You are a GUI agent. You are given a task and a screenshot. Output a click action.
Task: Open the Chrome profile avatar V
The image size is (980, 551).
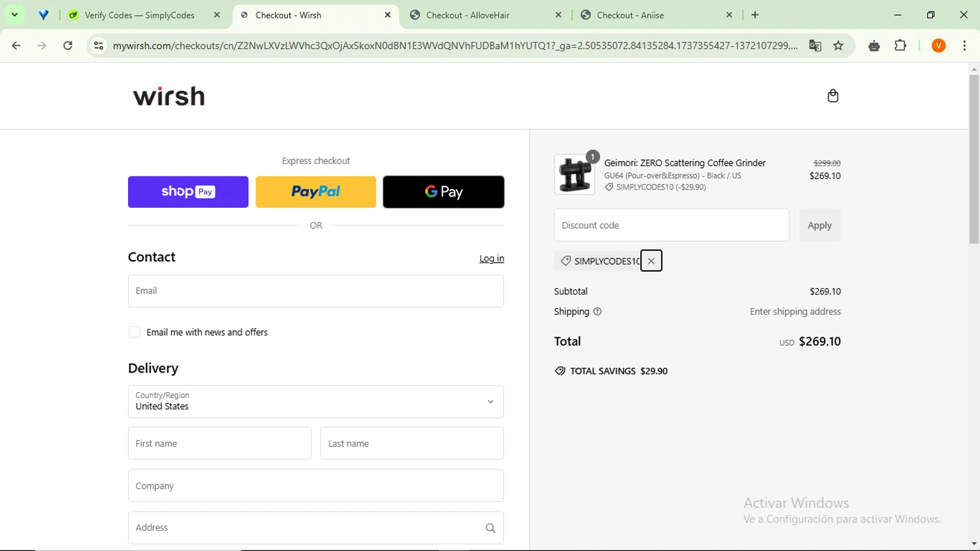click(x=938, y=46)
